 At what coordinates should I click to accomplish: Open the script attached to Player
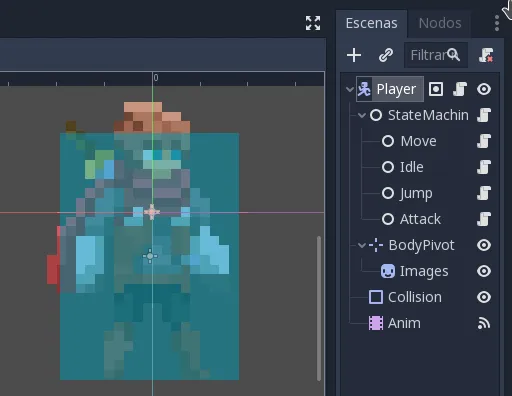pyautogui.click(x=460, y=89)
